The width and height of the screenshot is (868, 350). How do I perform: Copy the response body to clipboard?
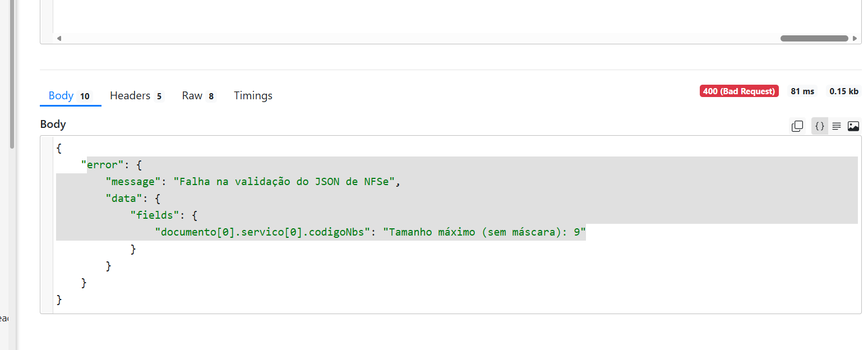coord(797,126)
